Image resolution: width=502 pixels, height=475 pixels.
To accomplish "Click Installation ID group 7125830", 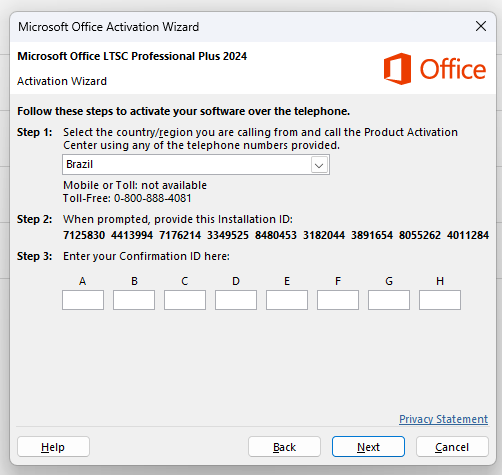I will 84,235.
